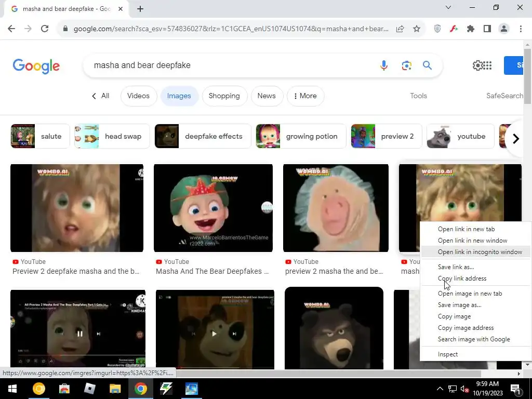Screen dimensions: 532x399
Task: Open Google homepage via logo
Action: click(x=36, y=66)
